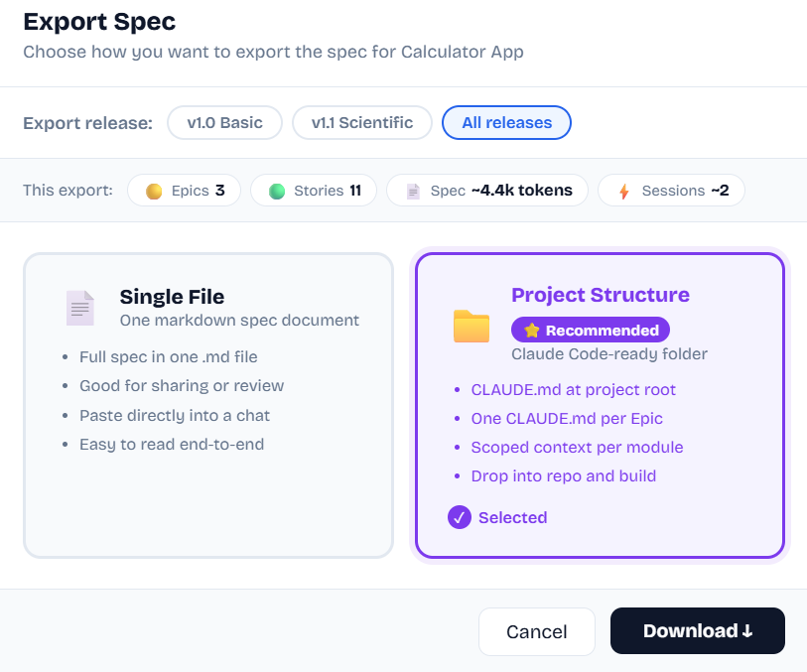Image resolution: width=807 pixels, height=672 pixels.
Task: Click the Epics 3 stat pill
Action: point(185,191)
